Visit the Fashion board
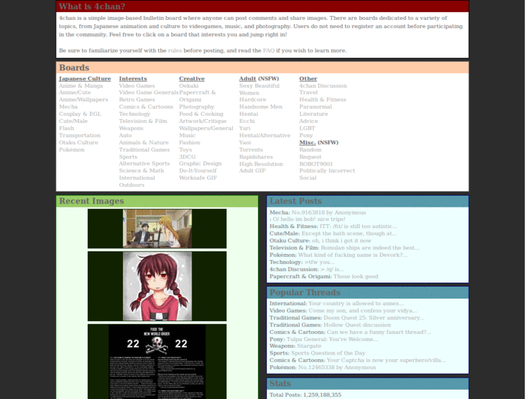 pos(190,142)
